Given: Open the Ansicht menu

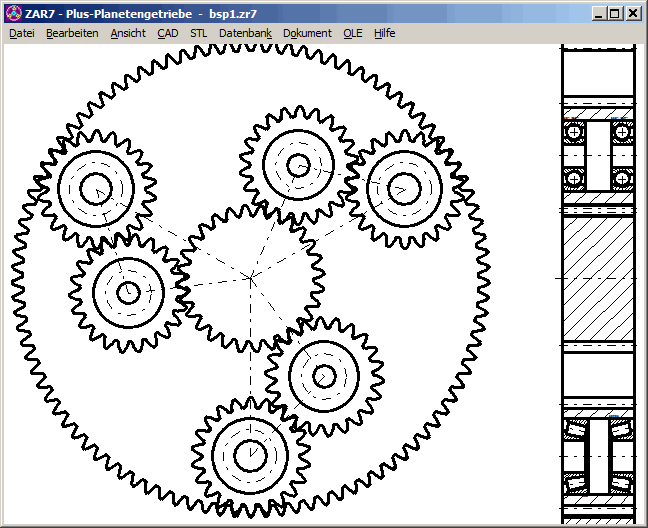Looking at the screenshot, I should click(128, 33).
